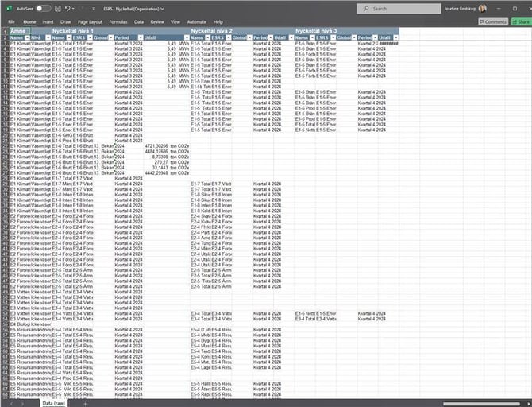Open Period filter under Nyckeltal nivå 1
The width and height of the screenshot is (532, 407).
click(x=141, y=37)
